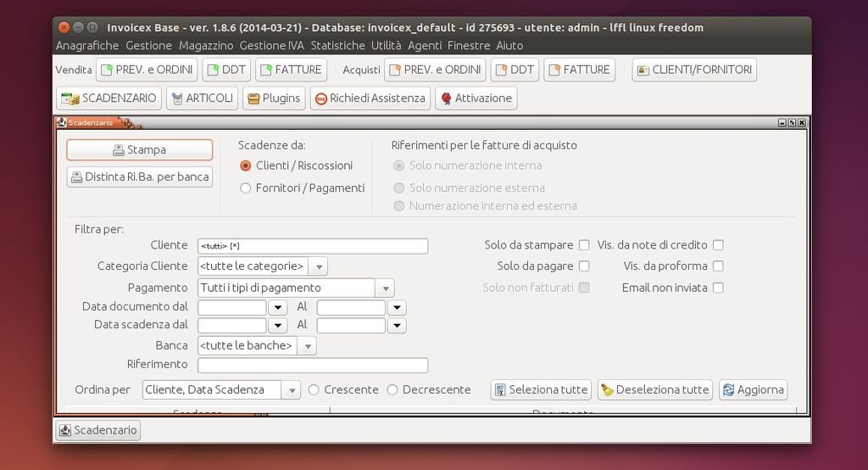Viewport: 868px width, 470px height.
Task: Expand the Categoria Cliente dropdown
Action: (x=318, y=266)
